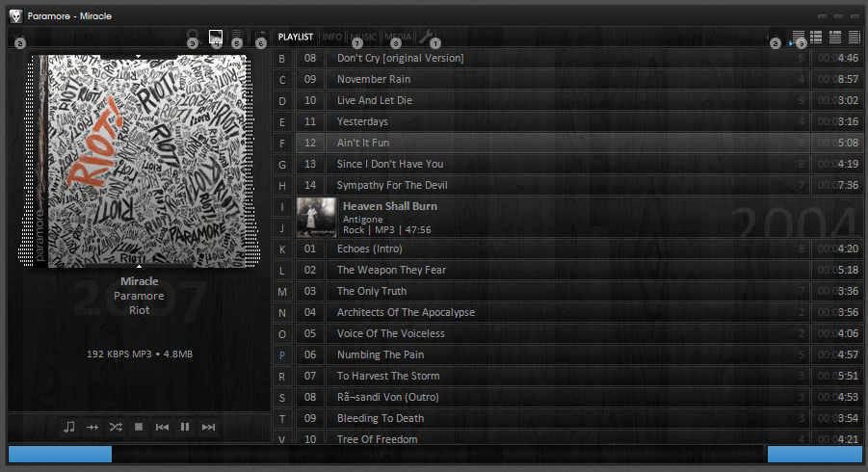Toggle shuffle playback
The width and height of the screenshot is (868, 472).
coord(116,427)
